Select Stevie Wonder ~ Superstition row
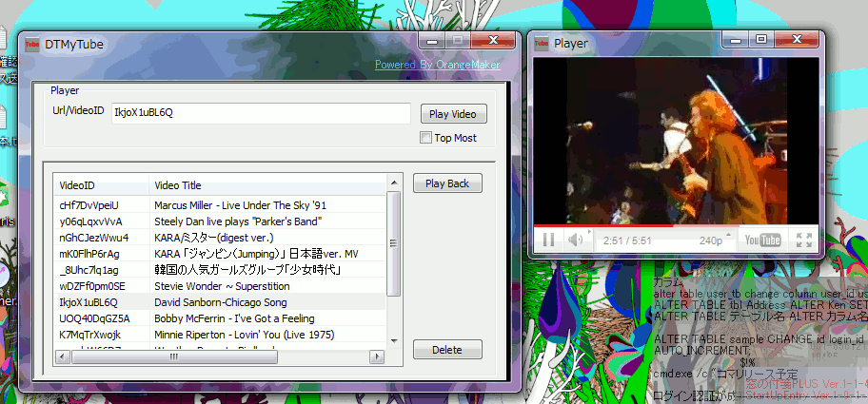Screen dimensions: 868x404 click(220, 286)
